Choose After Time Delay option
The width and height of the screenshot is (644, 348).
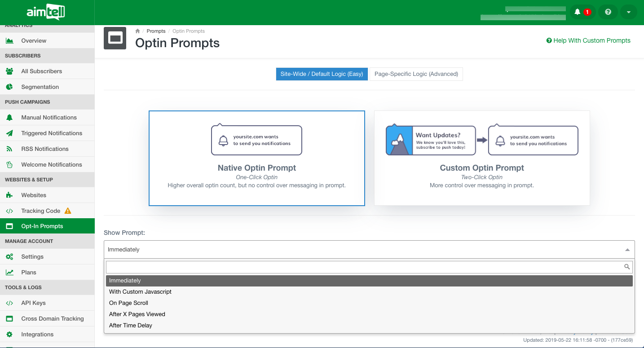point(131,325)
